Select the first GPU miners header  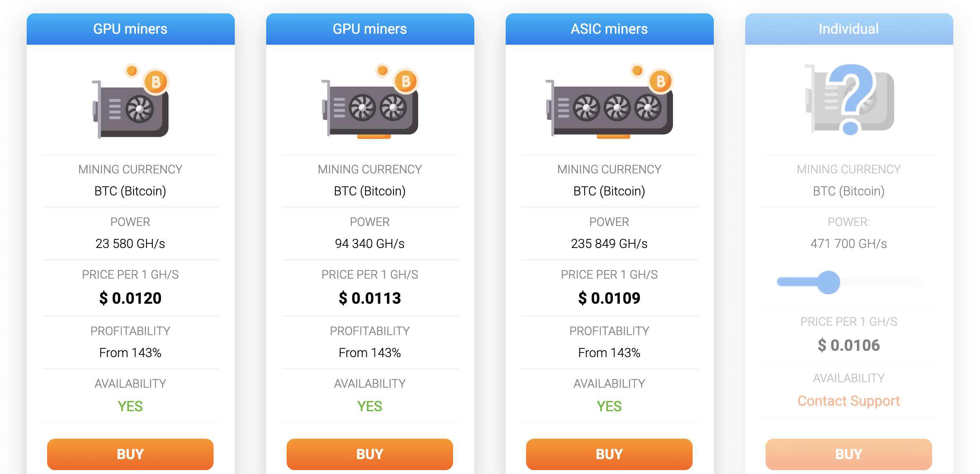pyautogui.click(x=131, y=29)
